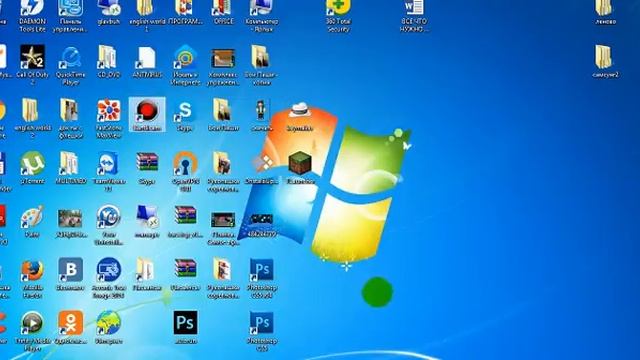Open Windows Media Player shortcut
The width and height of the screenshot is (640, 360).
pyautogui.click(x=32, y=331)
